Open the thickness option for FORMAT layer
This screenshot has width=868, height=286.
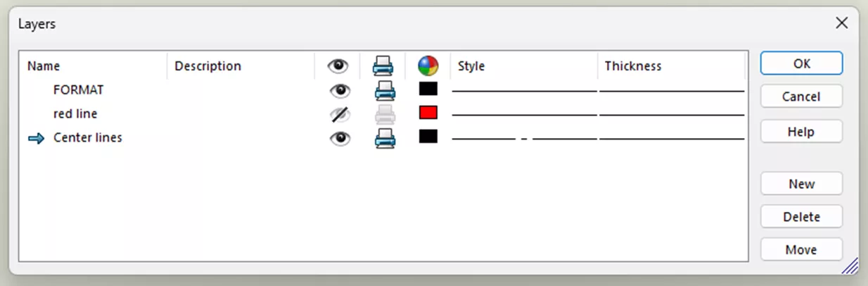click(x=672, y=91)
